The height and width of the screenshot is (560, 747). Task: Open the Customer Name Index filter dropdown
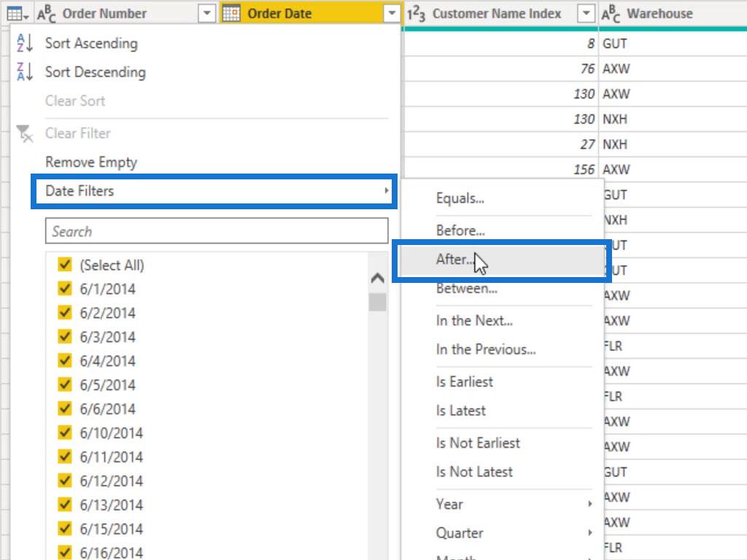[586, 13]
